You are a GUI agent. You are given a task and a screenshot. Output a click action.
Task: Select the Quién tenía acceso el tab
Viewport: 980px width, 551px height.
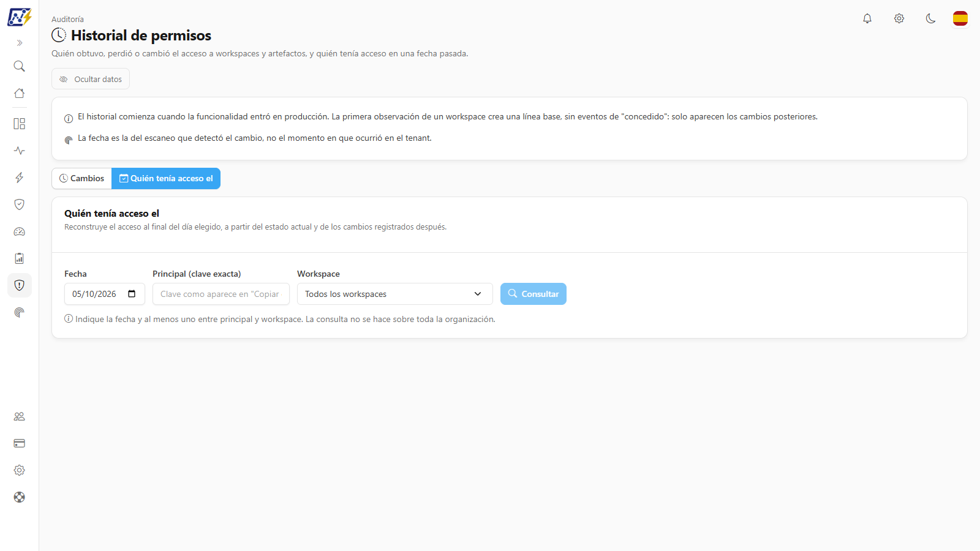166,178
